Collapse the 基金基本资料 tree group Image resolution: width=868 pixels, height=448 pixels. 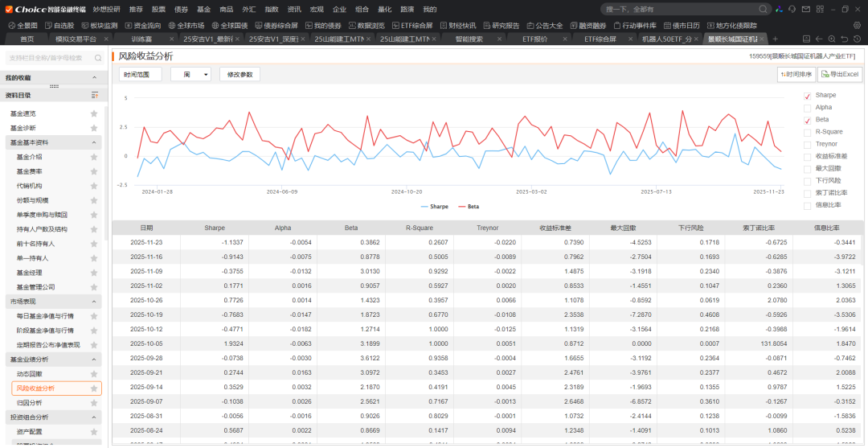94,142
